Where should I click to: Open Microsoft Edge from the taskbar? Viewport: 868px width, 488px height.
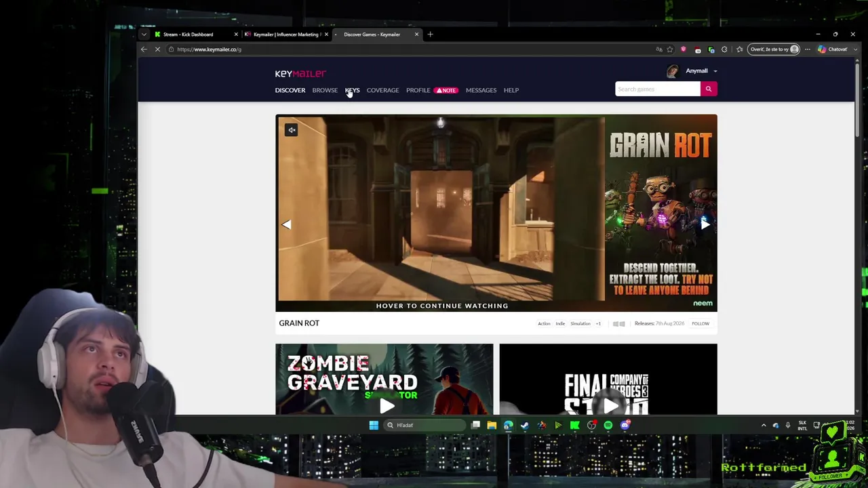[x=508, y=426]
